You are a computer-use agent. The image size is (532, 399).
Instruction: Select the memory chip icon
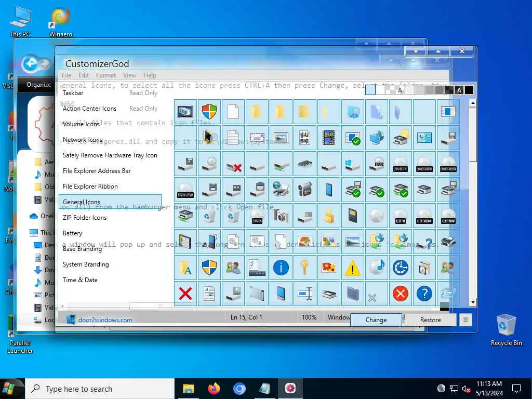pyautogui.click(x=304, y=164)
